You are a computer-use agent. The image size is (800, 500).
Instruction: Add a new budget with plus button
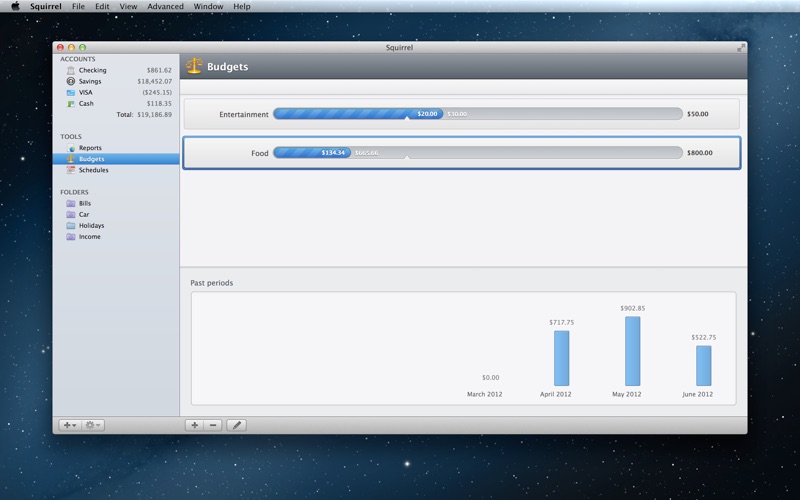(194, 425)
